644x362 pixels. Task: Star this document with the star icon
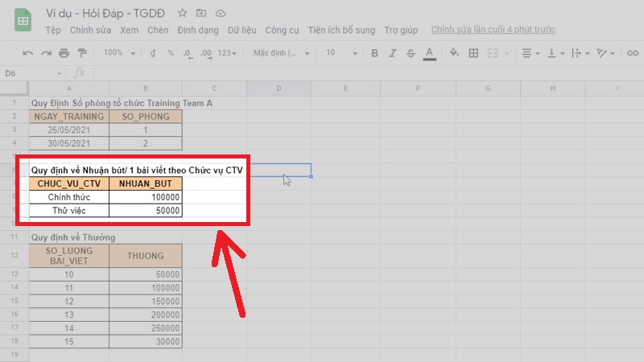(183, 14)
